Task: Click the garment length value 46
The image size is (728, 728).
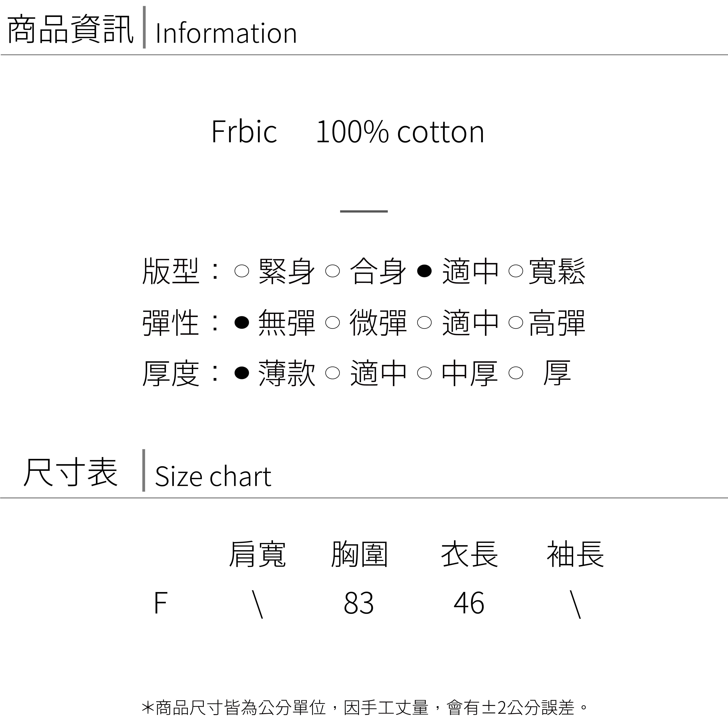Action: (469, 603)
